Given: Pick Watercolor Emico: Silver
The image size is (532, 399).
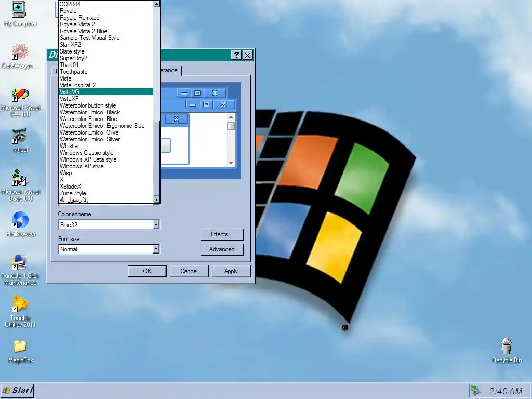Looking at the screenshot, I should [x=106, y=139].
